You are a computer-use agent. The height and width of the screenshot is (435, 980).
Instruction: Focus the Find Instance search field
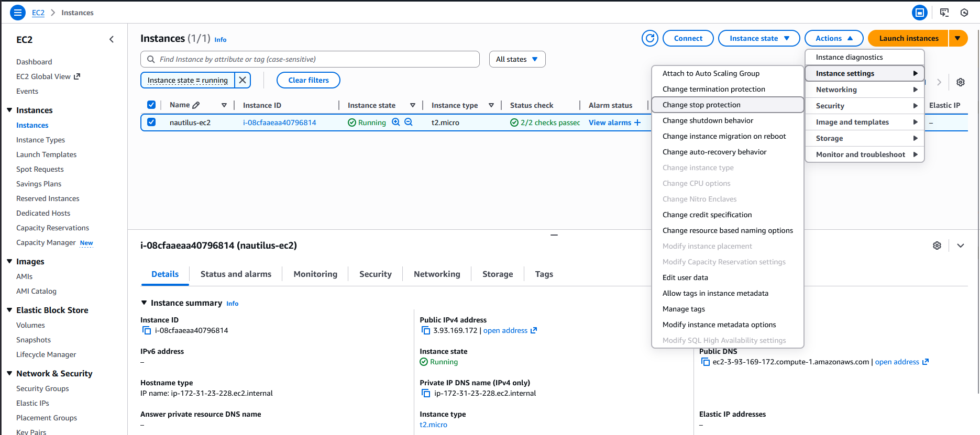coord(310,59)
